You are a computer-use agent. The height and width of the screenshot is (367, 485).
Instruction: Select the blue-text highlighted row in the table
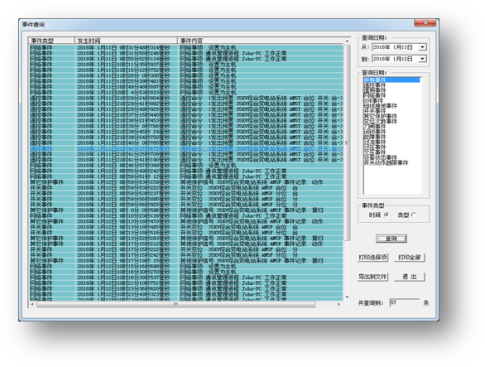point(186,149)
